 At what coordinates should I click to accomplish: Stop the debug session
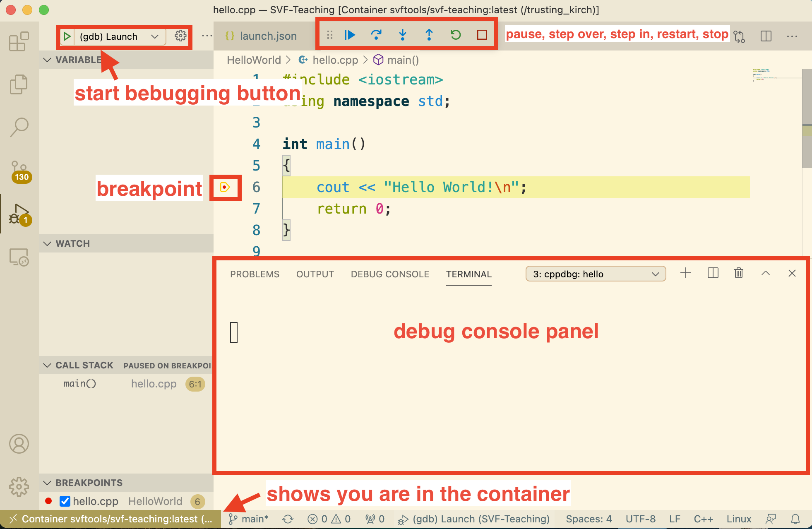[482, 35]
